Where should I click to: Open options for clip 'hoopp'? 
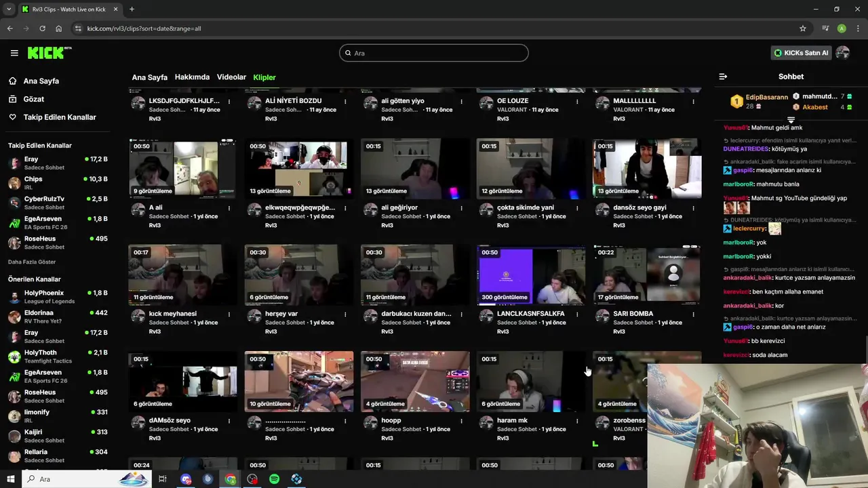pos(461,421)
